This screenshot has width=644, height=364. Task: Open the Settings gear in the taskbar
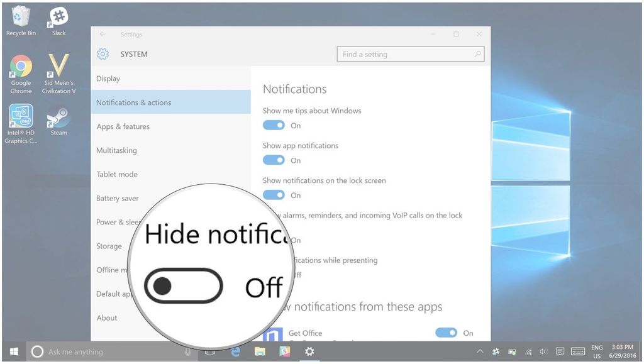coord(309,351)
